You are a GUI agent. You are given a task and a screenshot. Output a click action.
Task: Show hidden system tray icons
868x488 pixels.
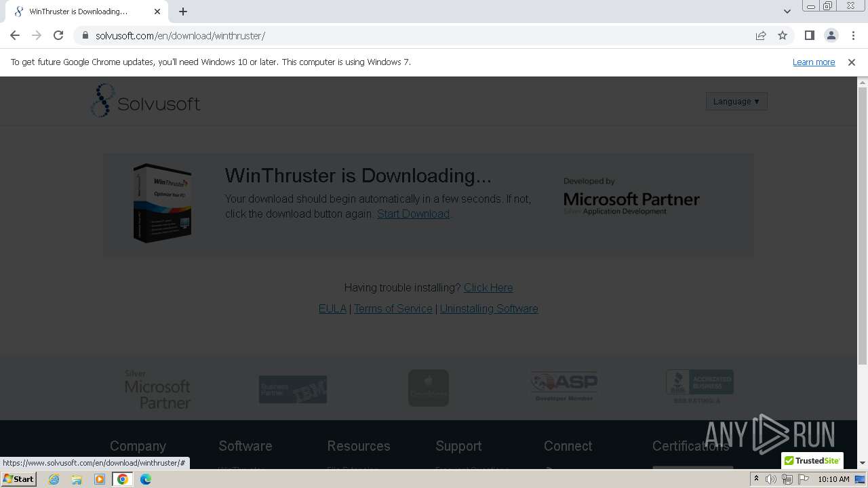pos(756,479)
